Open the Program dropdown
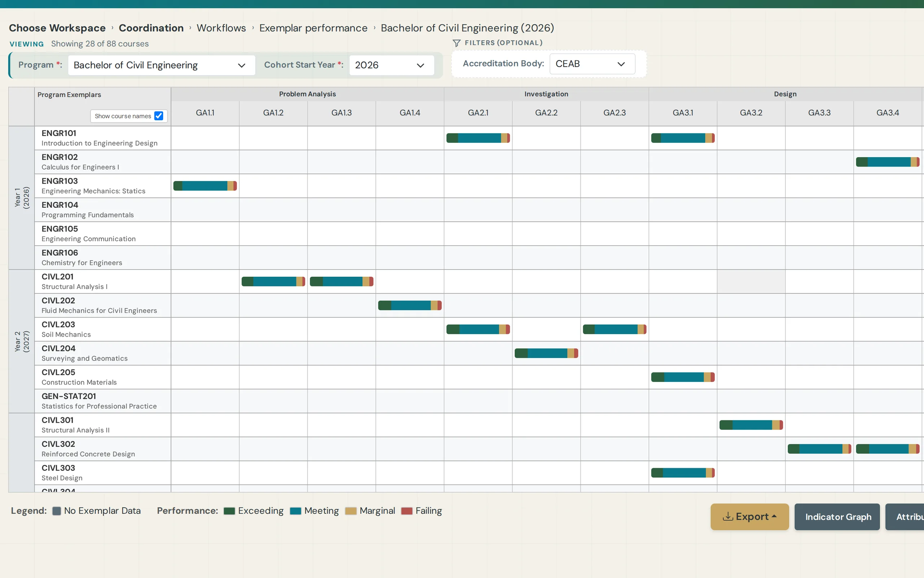Viewport: 924px width, 578px height. click(161, 65)
